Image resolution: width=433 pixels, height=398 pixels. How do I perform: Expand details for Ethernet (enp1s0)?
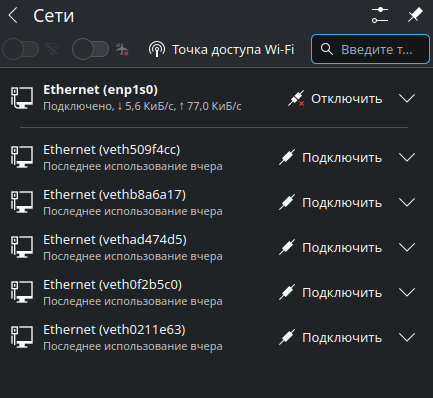tap(407, 98)
